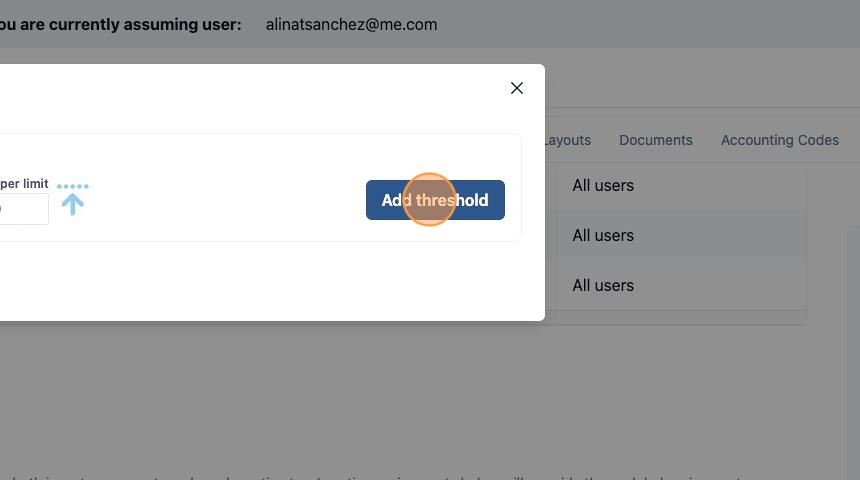The width and height of the screenshot is (860, 480).
Task: Select the third All users row
Action: (x=681, y=285)
